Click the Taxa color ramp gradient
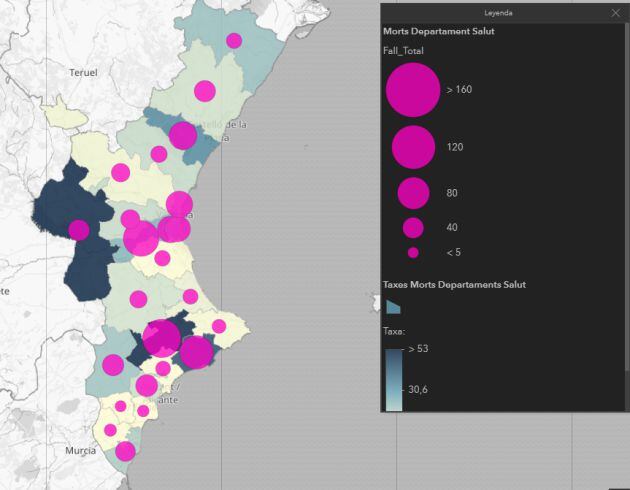The height and width of the screenshot is (490, 630). pos(393,378)
